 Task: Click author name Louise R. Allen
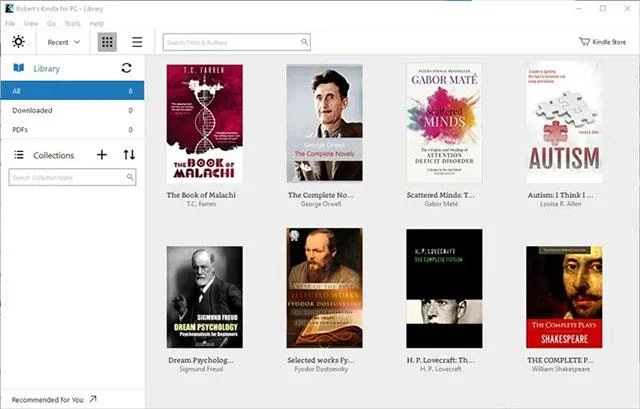(561, 204)
